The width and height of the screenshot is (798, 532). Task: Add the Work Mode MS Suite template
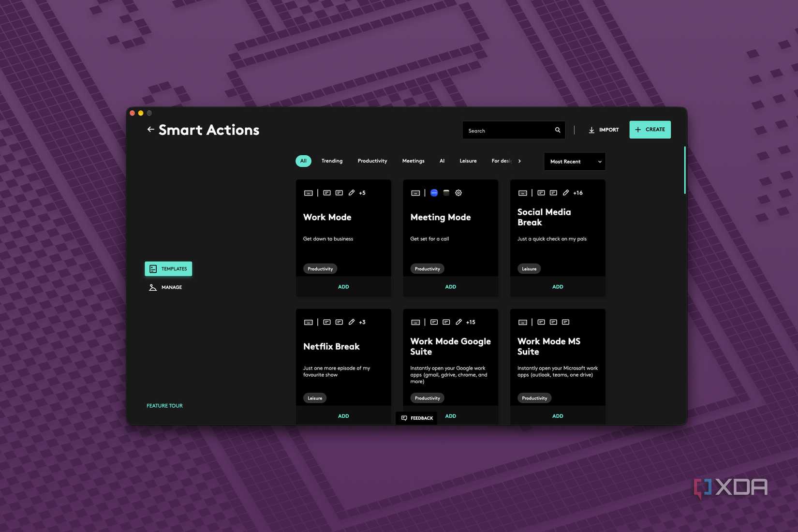(558, 416)
